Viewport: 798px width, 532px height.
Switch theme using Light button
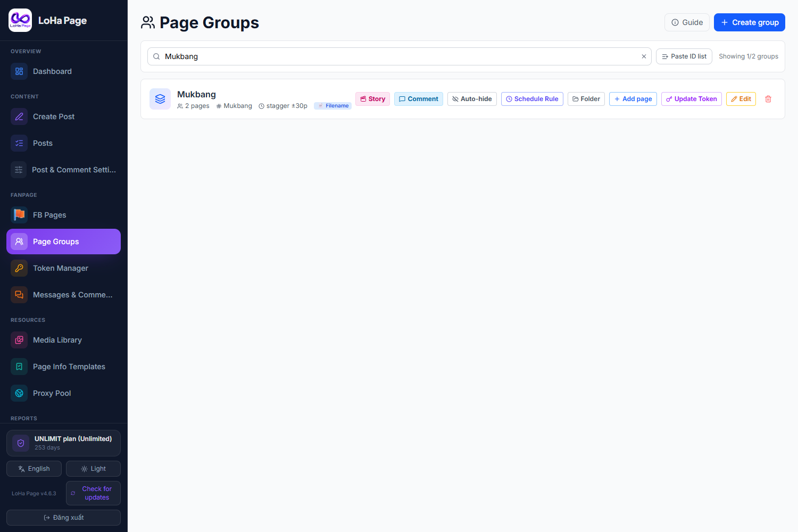(93, 469)
